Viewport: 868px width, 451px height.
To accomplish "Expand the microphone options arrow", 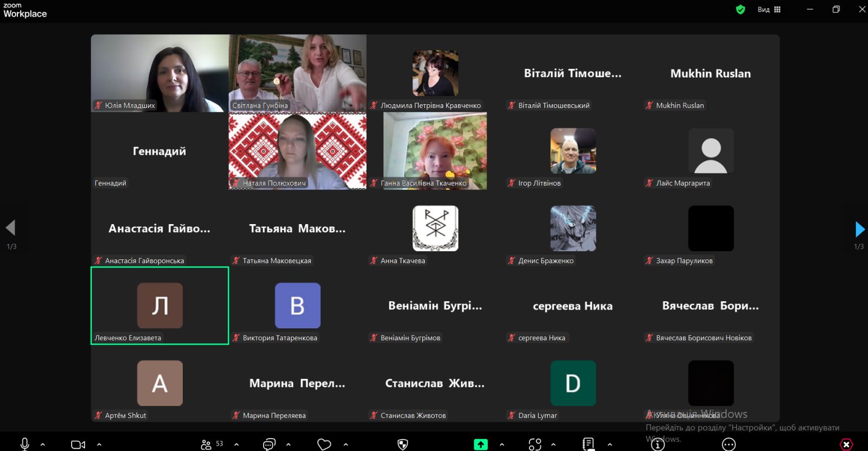I will tap(43, 444).
